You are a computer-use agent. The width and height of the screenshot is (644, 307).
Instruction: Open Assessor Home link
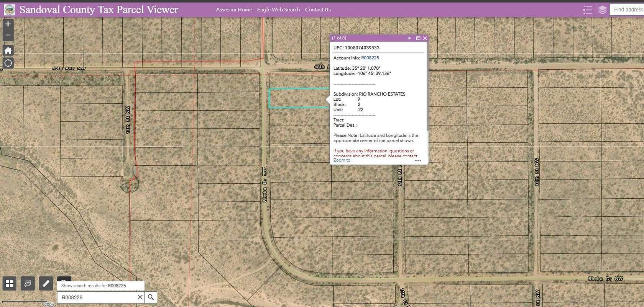click(x=234, y=10)
